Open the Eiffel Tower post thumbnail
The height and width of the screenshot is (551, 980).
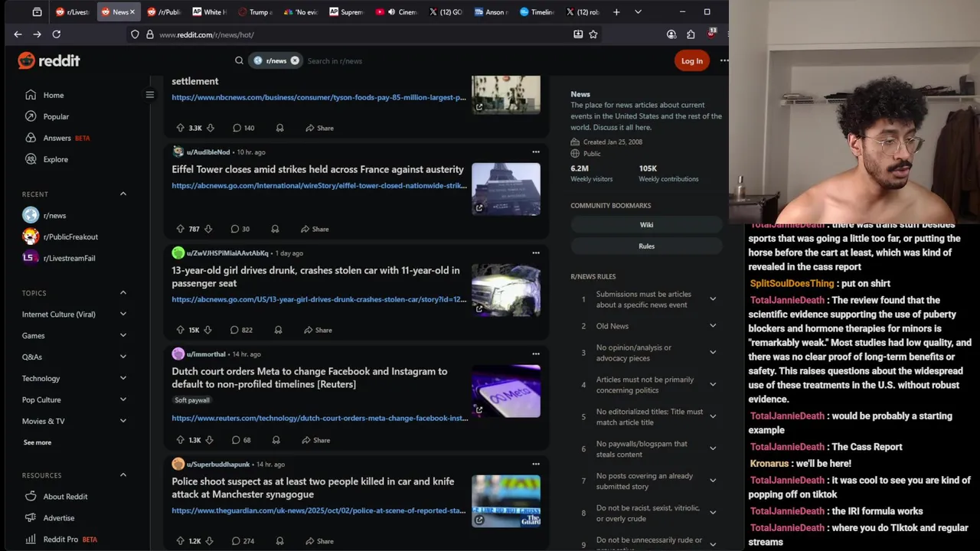(506, 189)
